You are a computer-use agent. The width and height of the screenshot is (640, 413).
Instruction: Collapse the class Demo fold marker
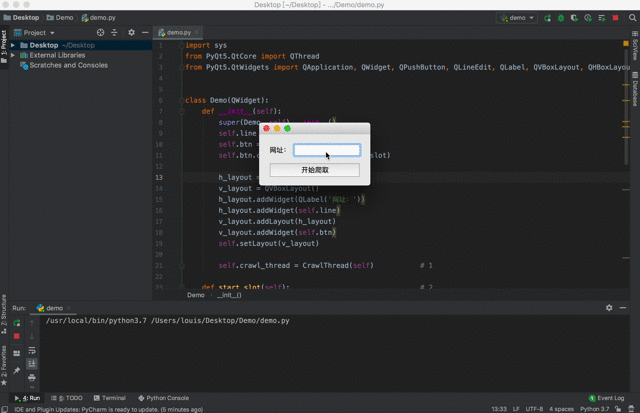coord(182,100)
